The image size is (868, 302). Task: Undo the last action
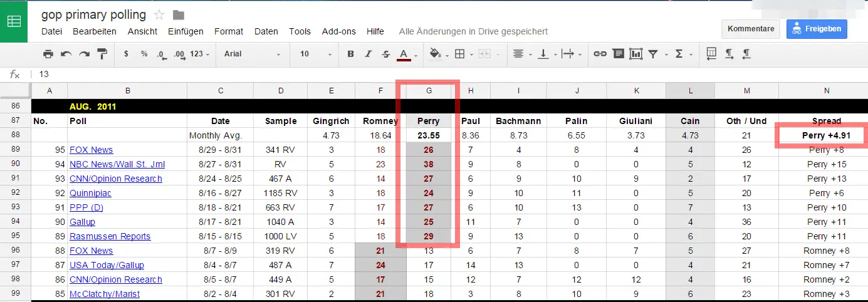(66, 54)
